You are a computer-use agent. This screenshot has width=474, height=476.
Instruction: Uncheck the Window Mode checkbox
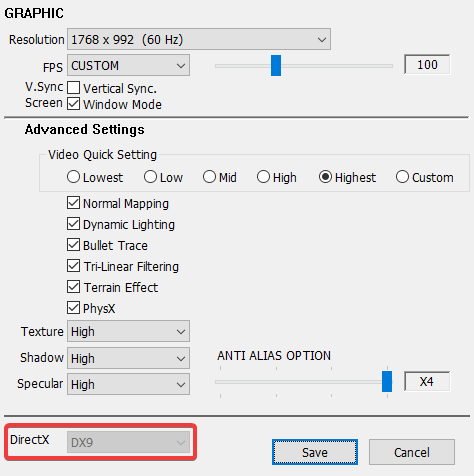pos(73,104)
